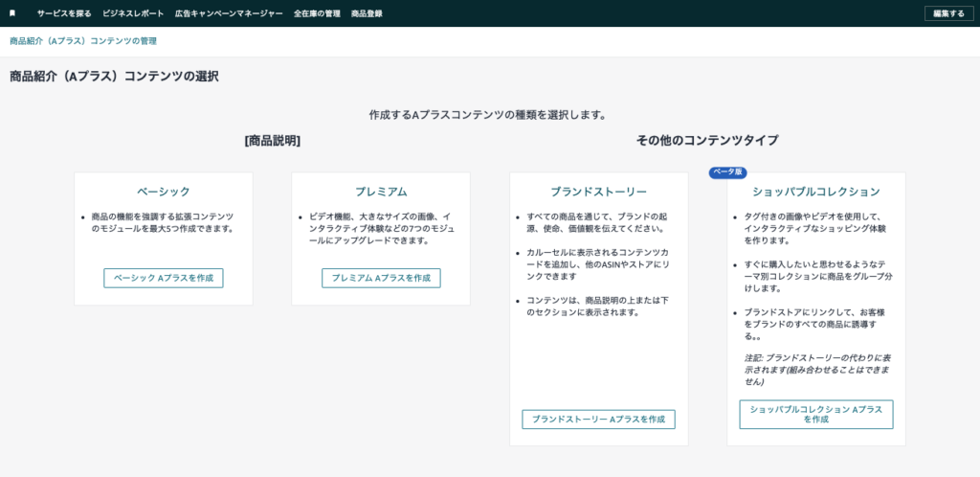Click bullet about ブランドの起源、使命、価値観
Screen dimensions: 980x477
coord(597,222)
